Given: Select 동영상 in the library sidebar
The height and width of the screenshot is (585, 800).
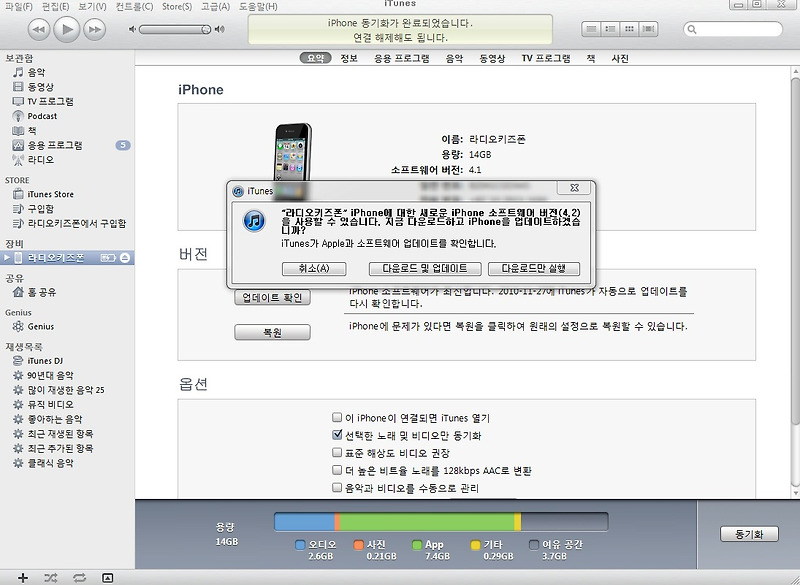Looking at the screenshot, I should (x=40, y=87).
